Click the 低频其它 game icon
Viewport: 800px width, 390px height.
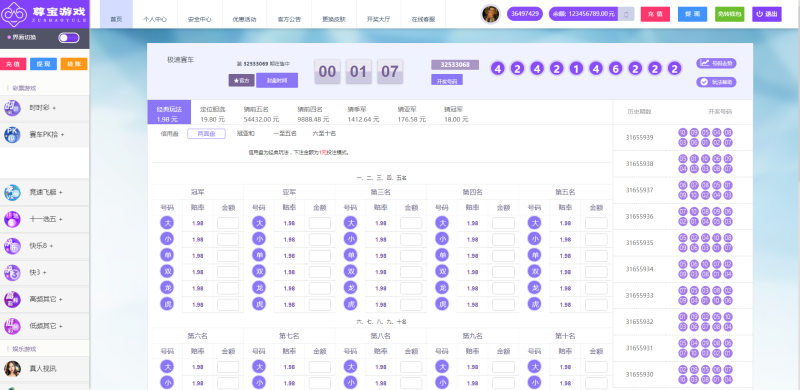pos(12,326)
